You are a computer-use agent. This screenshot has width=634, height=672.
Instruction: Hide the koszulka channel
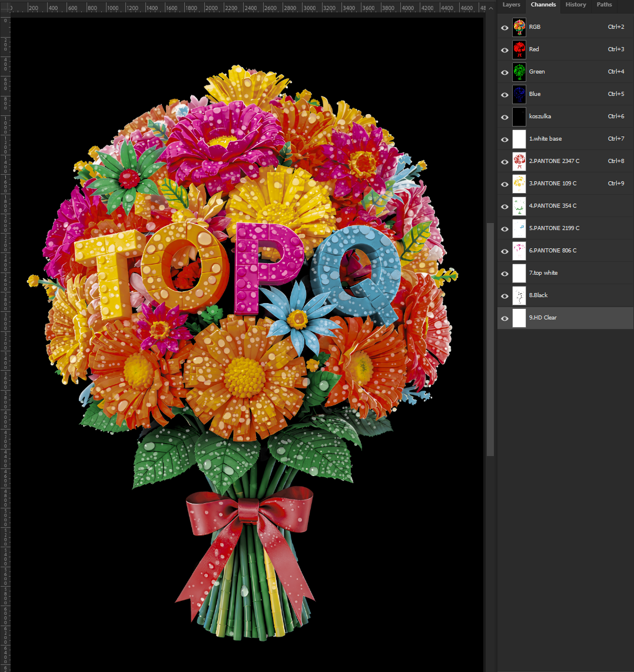[504, 117]
